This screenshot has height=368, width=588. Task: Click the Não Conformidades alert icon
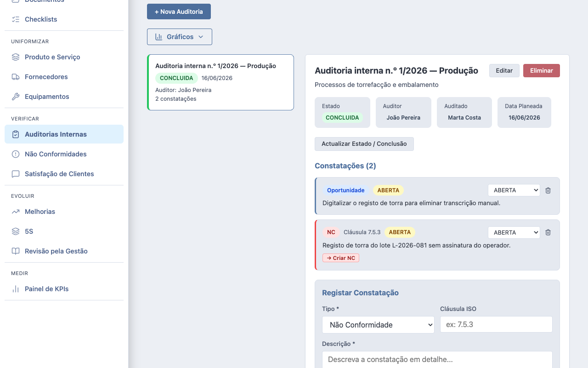coord(16,154)
